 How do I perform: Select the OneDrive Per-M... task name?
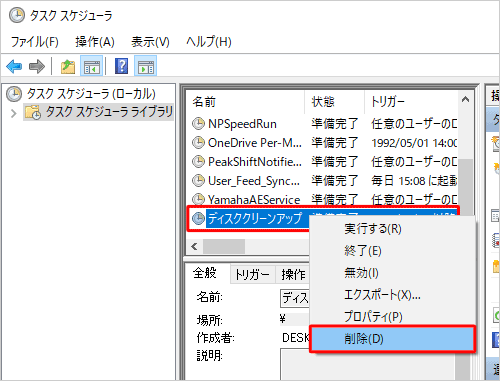(x=255, y=143)
